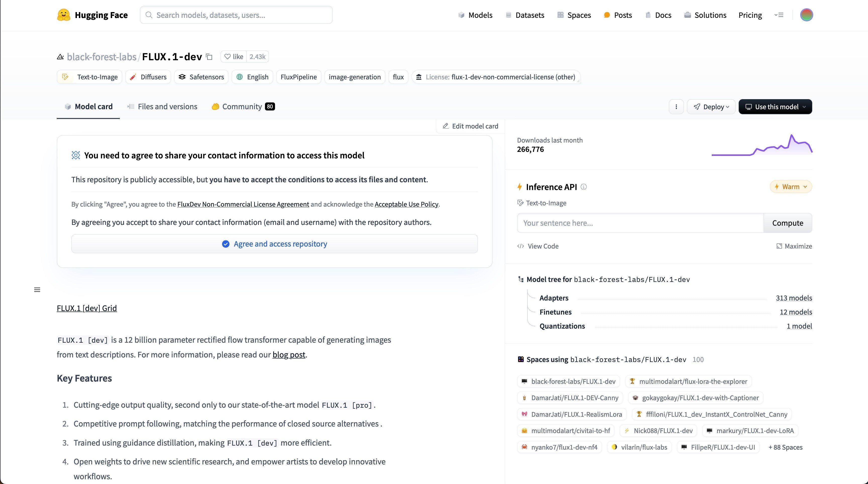This screenshot has width=868, height=484.
Task: Copy the FLUX.1-dev model name
Action: tap(209, 56)
